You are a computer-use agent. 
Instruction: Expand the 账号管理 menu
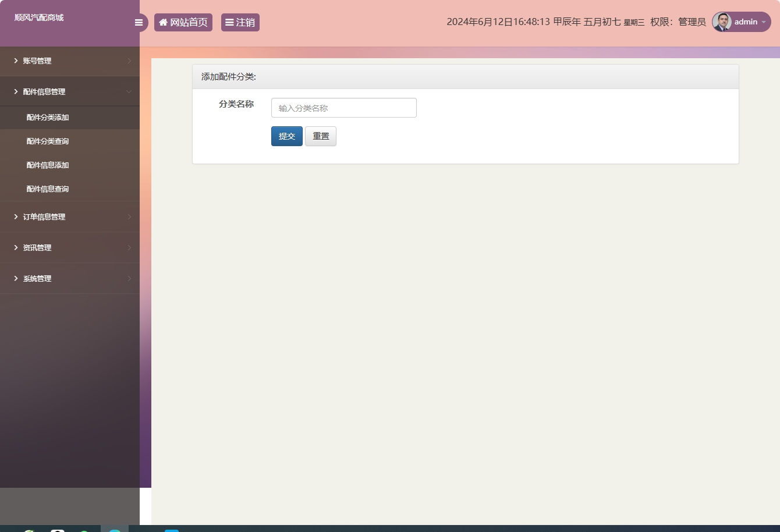[70, 61]
